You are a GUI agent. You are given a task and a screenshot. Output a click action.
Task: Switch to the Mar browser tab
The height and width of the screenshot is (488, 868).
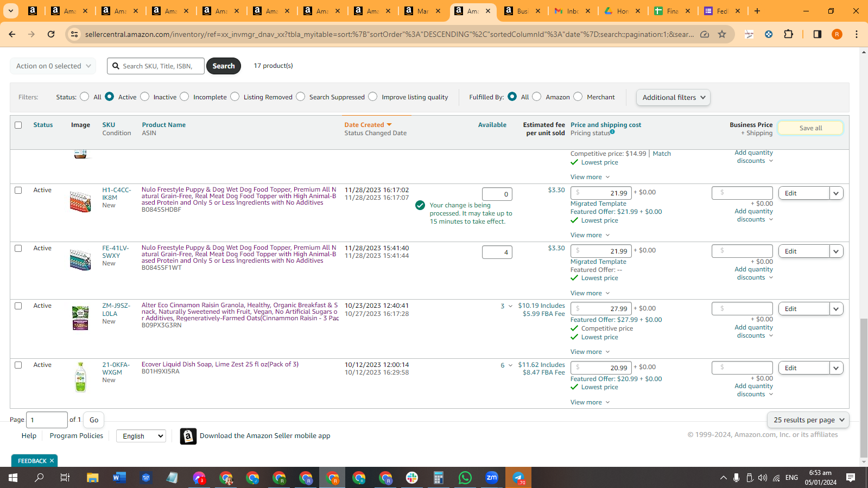[x=422, y=11]
